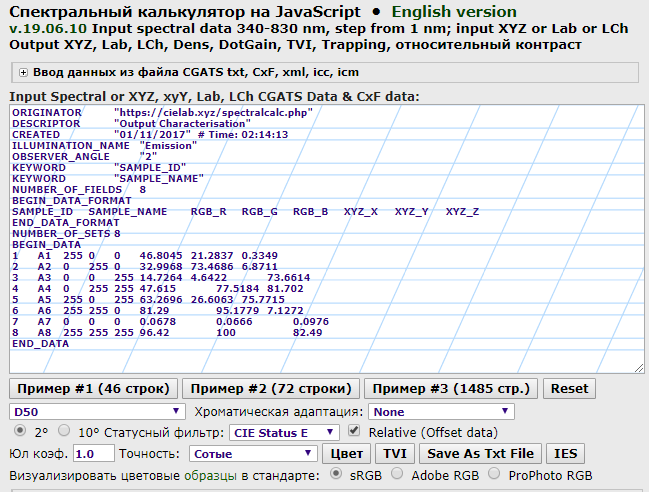
Task: Click the version v.19.06.10 text
Action: pos(48,29)
